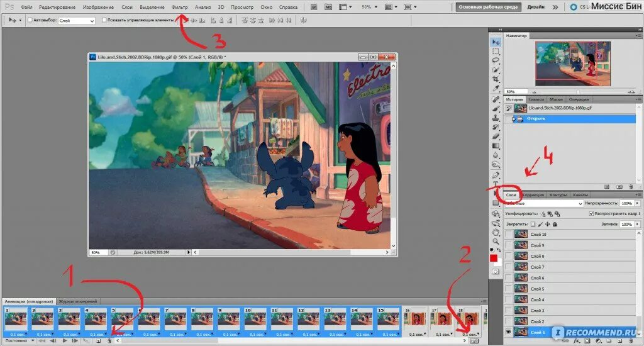Delete selected animation frames via trash icon
Screen dimensions: 644x346
pyautogui.click(x=109, y=341)
